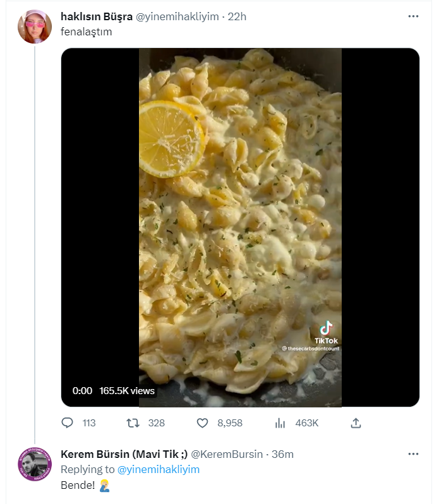Viewport: 439px width, 504px height.
Task: Open more options for Büşra's tweet
Action: coord(413,16)
